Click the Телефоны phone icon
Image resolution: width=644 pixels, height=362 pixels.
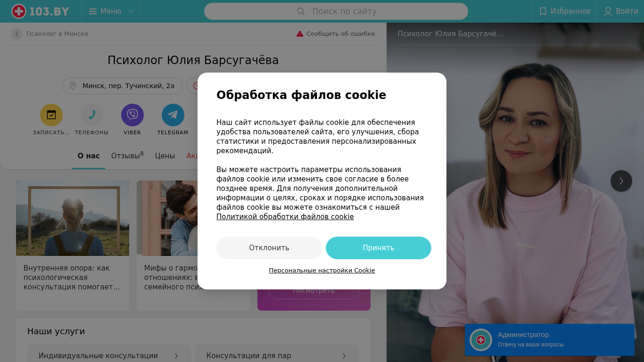pyautogui.click(x=92, y=115)
